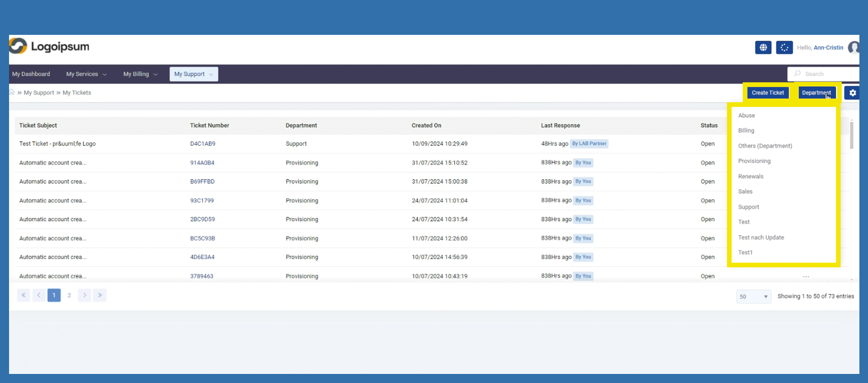Click the globe language icon
The image size is (868, 383).
[x=763, y=48]
